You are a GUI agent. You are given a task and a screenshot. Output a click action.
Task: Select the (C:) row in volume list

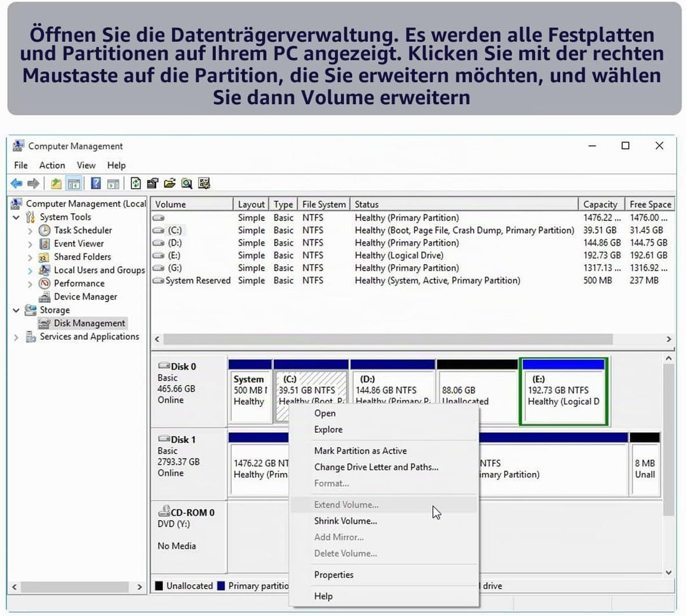413,230
